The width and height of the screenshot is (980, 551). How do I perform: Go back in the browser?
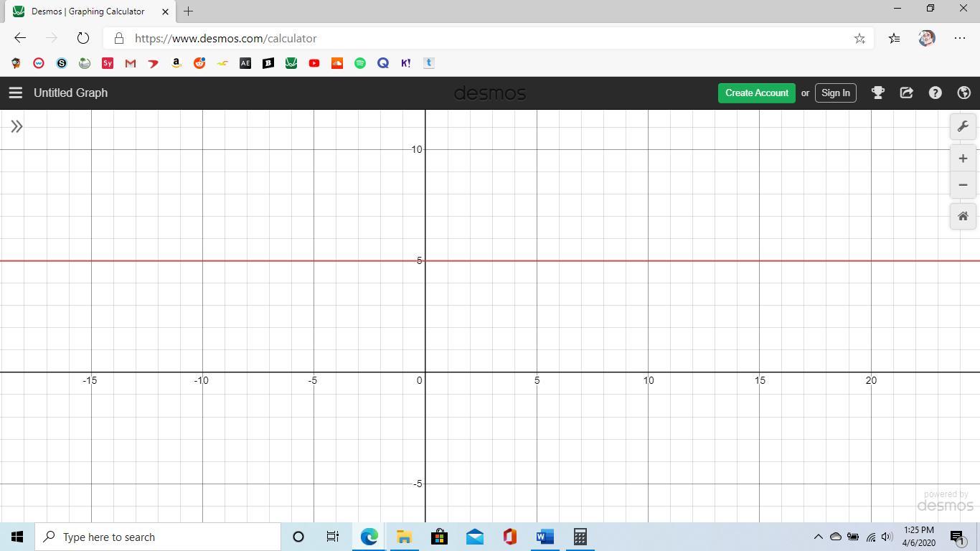20,38
